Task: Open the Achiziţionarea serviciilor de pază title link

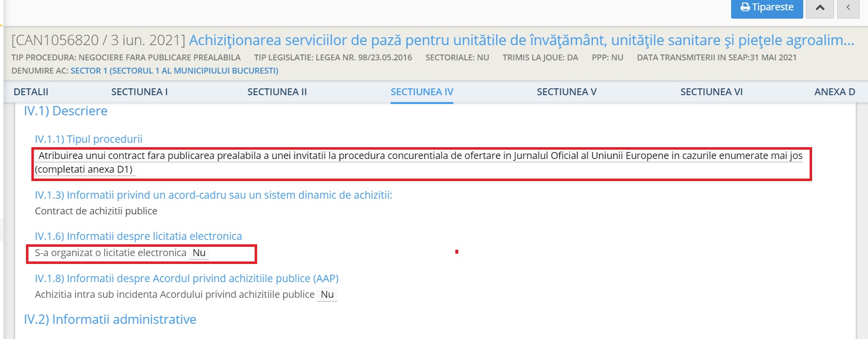Action: click(x=521, y=40)
